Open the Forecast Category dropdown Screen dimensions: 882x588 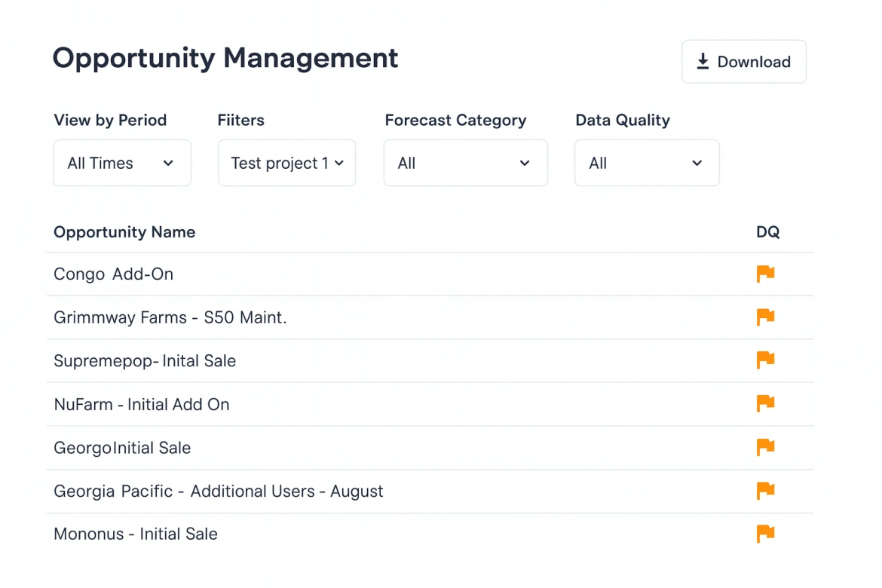click(x=465, y=163)
